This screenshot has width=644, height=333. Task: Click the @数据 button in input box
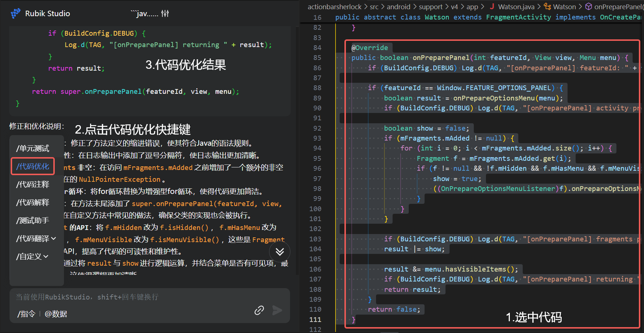point(56,314)
